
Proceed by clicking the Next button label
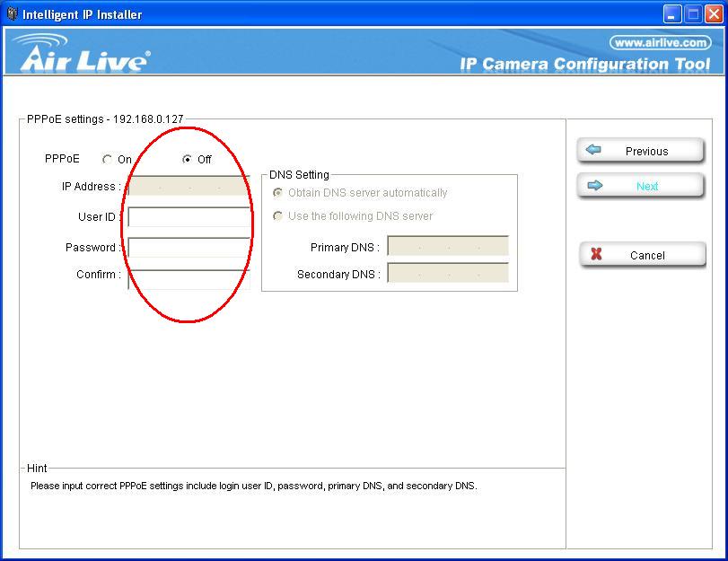coord(646,187)
